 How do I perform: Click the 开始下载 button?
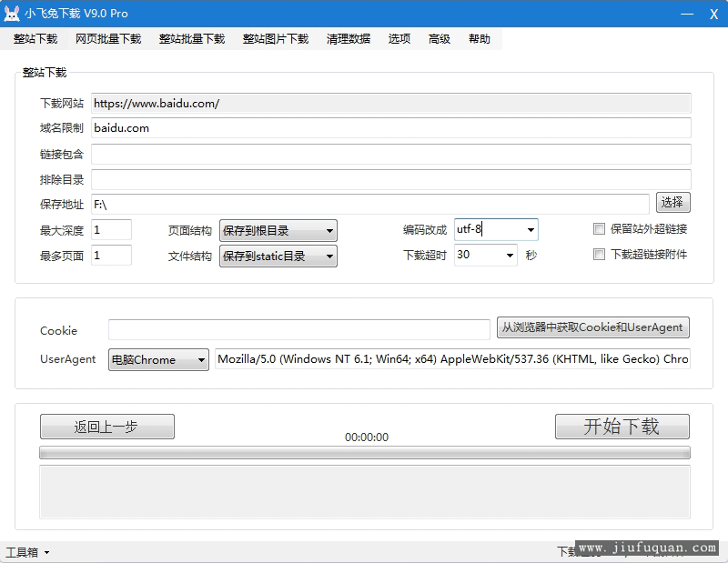[622, 427]
